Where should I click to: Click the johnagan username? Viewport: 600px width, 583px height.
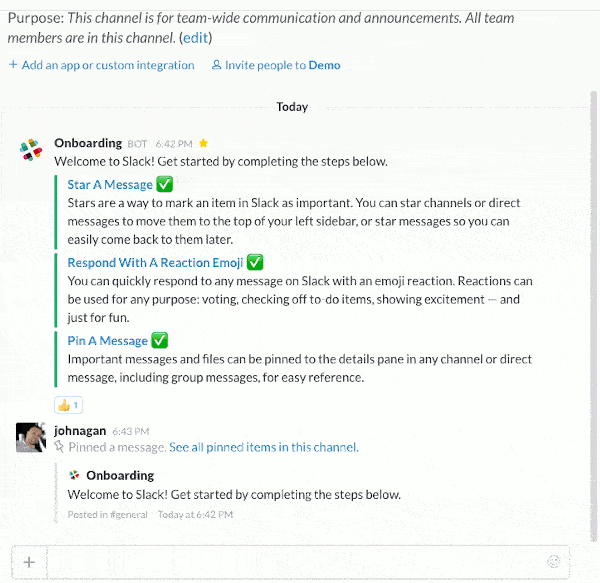coord(80,431)
